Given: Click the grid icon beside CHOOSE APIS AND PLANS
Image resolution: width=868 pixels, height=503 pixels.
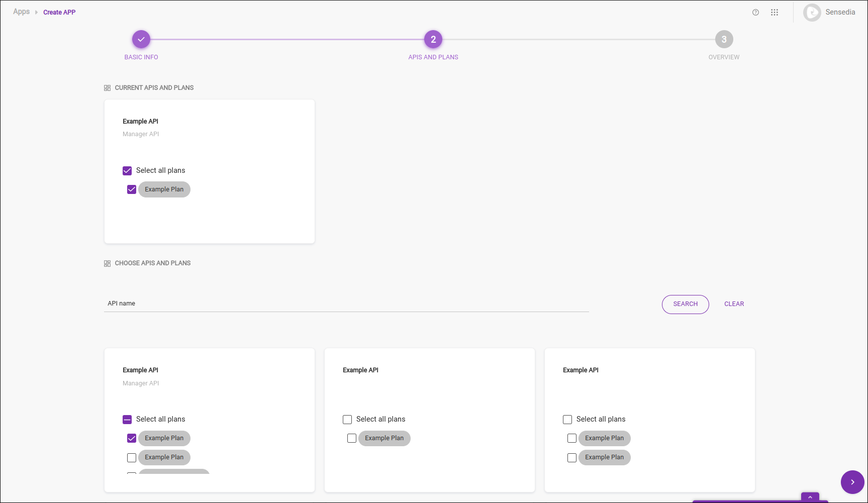Looking at the screenshot, I should coord(107,263).
